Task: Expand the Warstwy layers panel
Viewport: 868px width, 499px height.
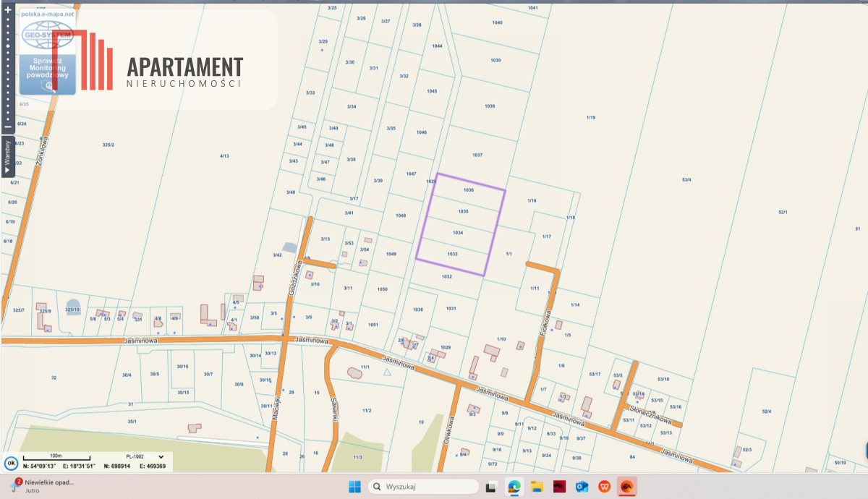Action: tap(8, 157)
